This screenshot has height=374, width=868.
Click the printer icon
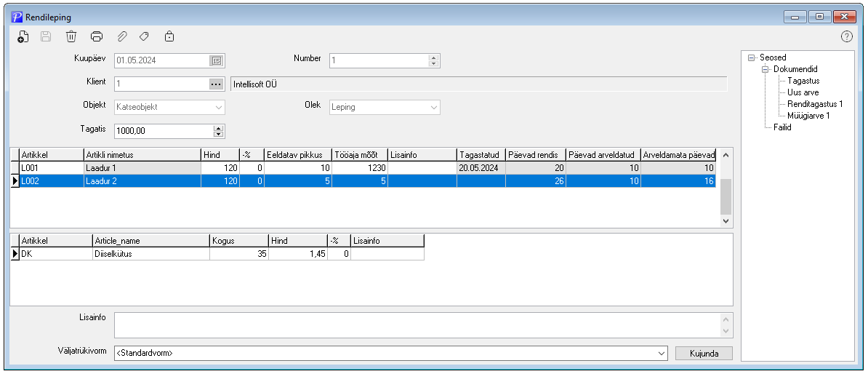point(96,37)
